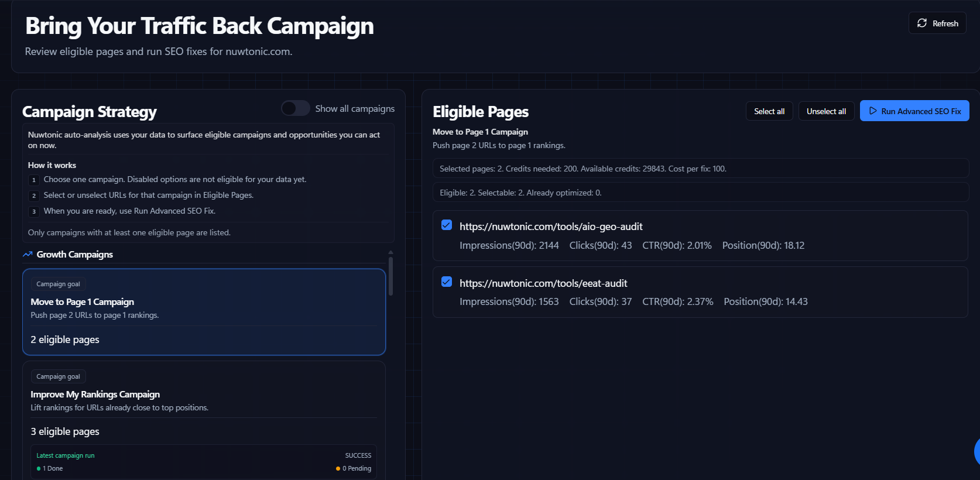The height and width of the screenshot is (480, 980).
Task: Click the 'When you are ready' step text
Action: coord(129,211)
